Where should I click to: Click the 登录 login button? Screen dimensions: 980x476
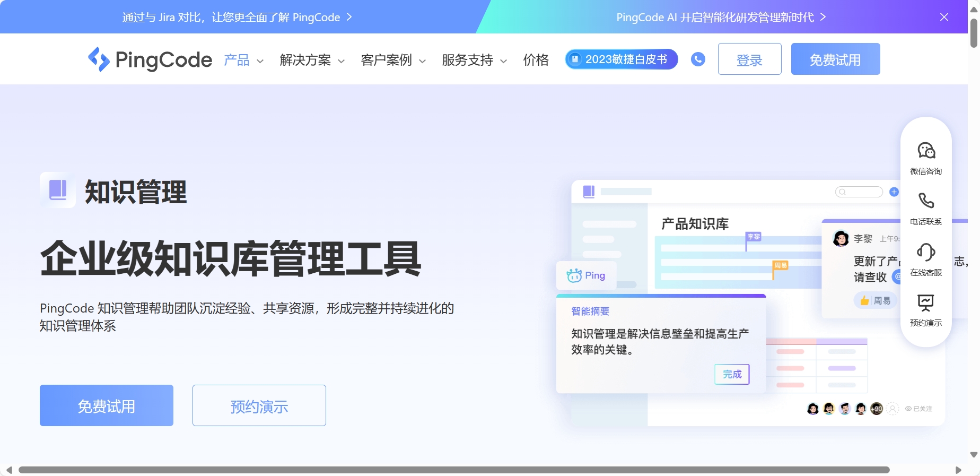749,59
